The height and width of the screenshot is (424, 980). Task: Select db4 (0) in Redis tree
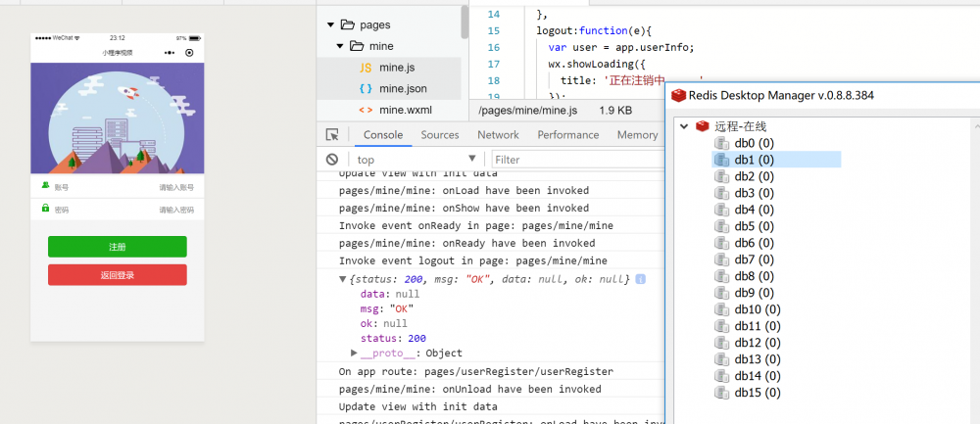coord(754,210)
